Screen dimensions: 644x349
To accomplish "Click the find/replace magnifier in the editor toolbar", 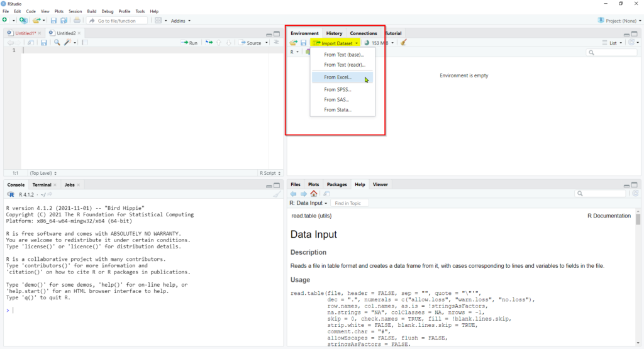I will [57, 43].
